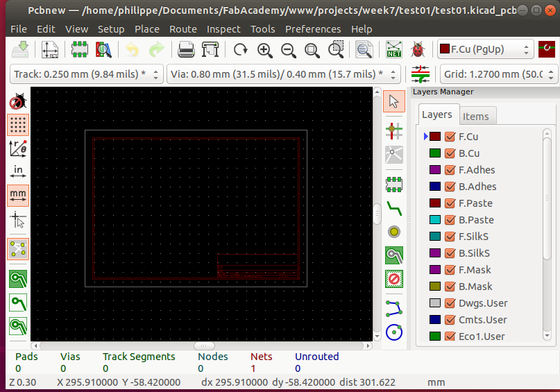560x392 pixels.
Task: Select the Add footprint tool
Action: [x=394, y=185]
